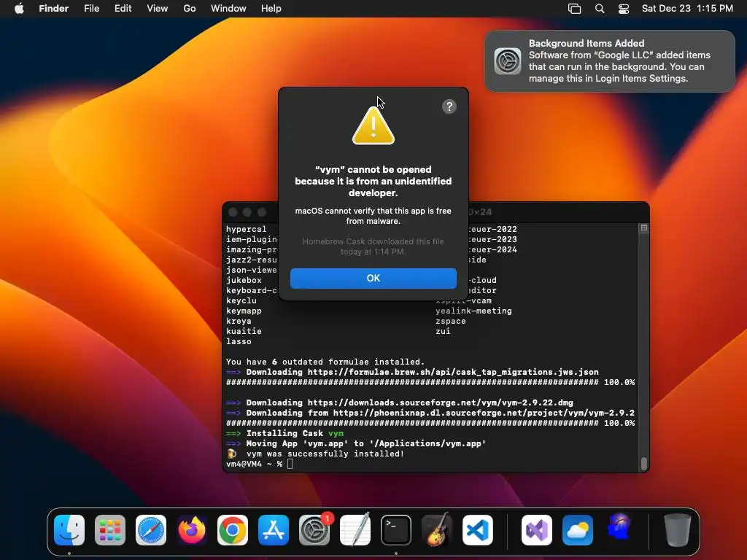Open Finder from the Dock
747x560 pixels.
point(69,529)
